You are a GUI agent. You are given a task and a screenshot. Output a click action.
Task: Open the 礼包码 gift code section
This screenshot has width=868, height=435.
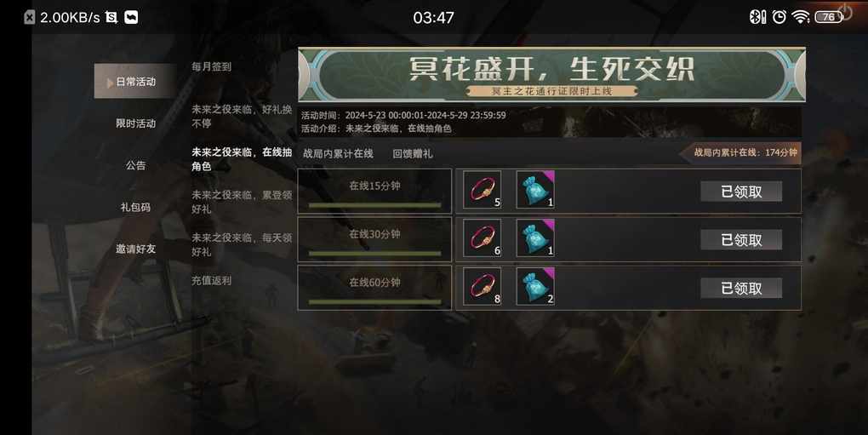[135, 207]
